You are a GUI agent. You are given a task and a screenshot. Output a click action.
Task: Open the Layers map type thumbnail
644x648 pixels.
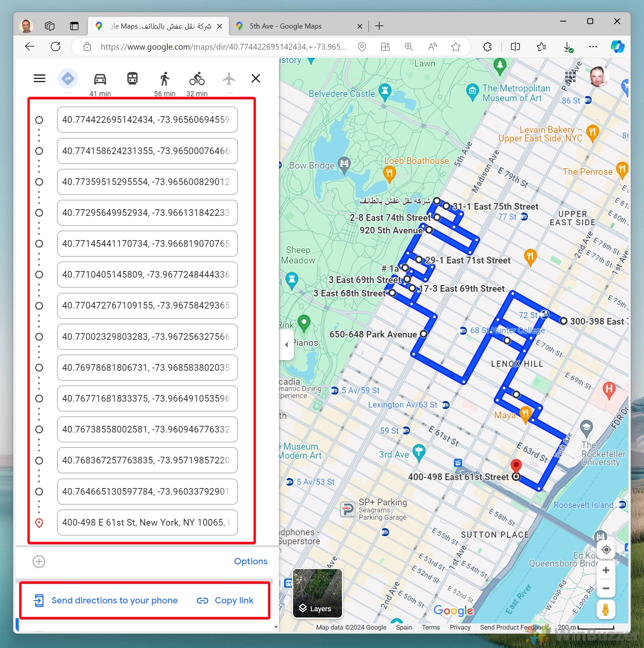point(317,593)
